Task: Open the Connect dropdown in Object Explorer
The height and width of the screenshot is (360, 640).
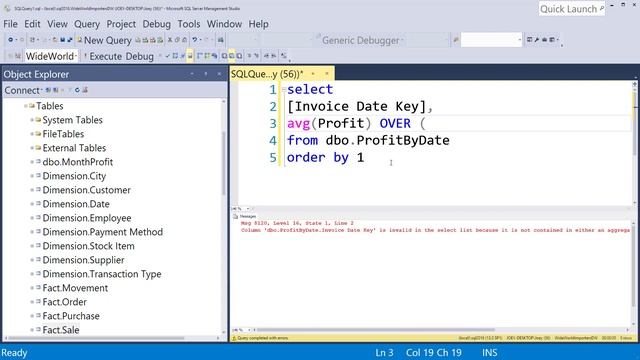Action: 23,90
